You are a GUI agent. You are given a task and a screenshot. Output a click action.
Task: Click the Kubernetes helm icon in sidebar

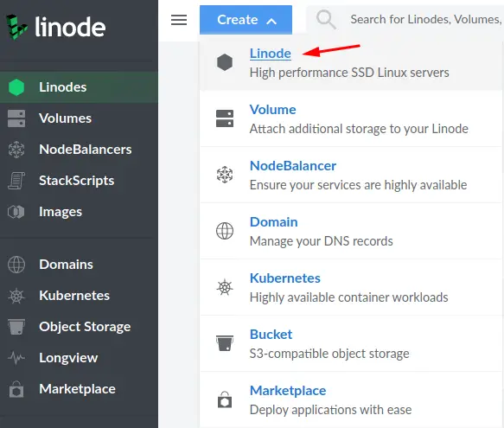[16, 296]
